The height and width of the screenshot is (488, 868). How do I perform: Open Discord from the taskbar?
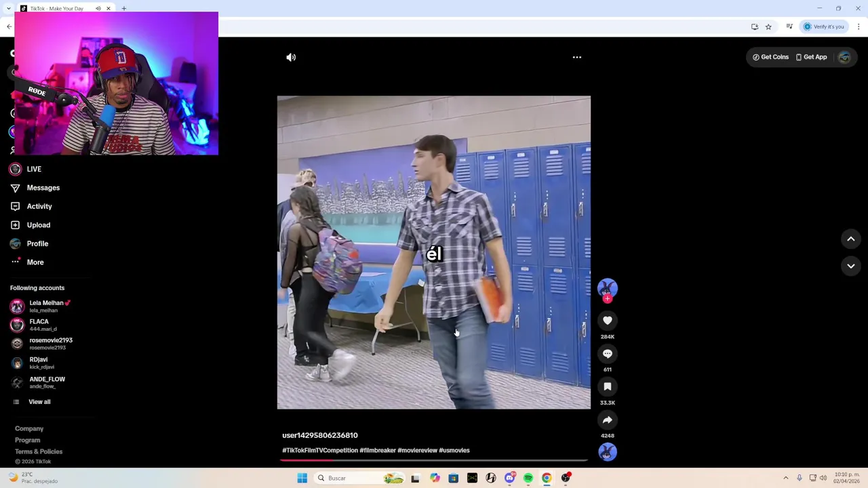click(x=510, y=478)
